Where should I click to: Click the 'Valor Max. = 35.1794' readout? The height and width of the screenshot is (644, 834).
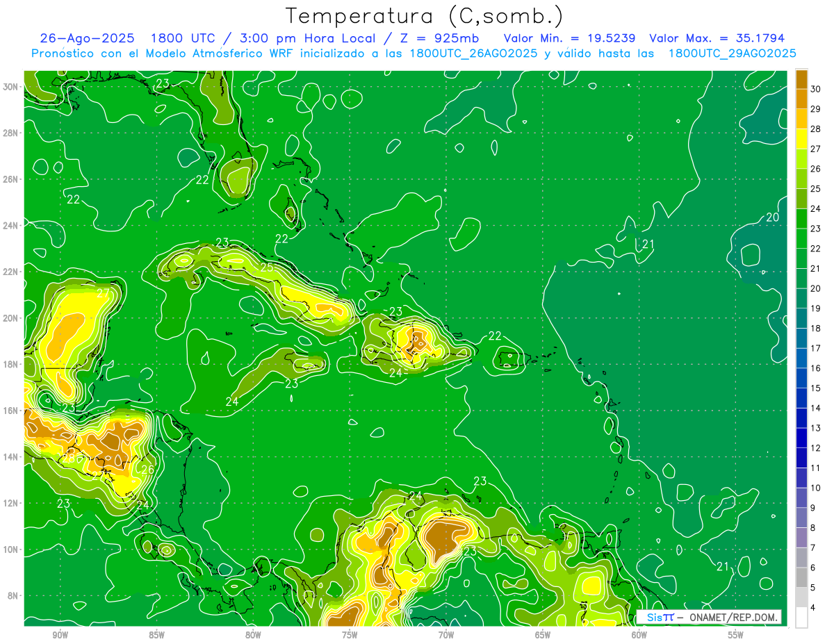(717, 38)
